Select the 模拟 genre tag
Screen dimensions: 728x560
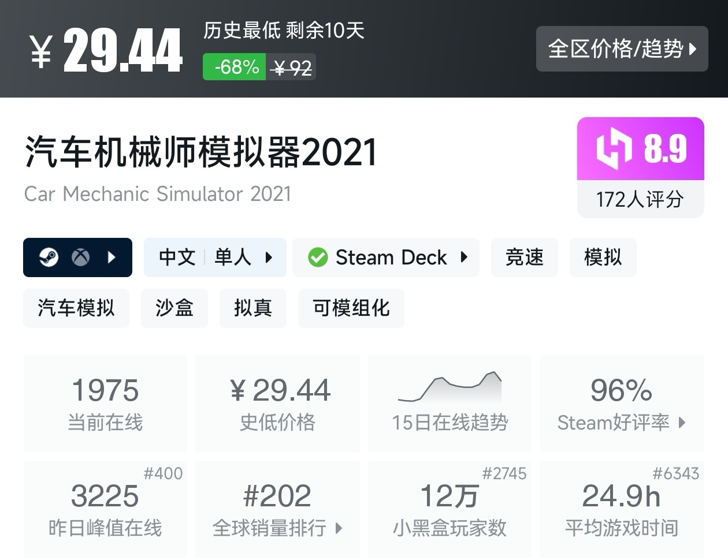pyautogui.click(x=603, y=257)
